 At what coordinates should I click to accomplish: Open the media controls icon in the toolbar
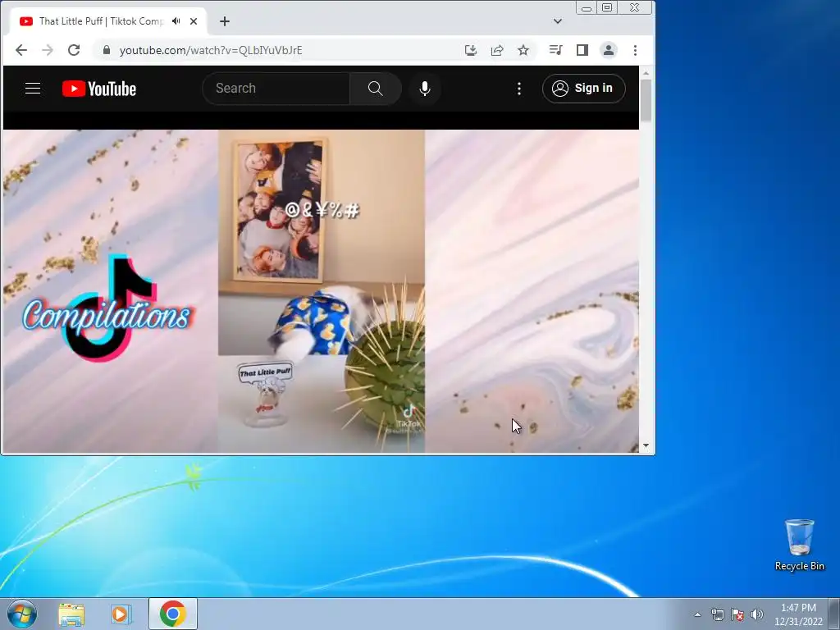(555, 50)
